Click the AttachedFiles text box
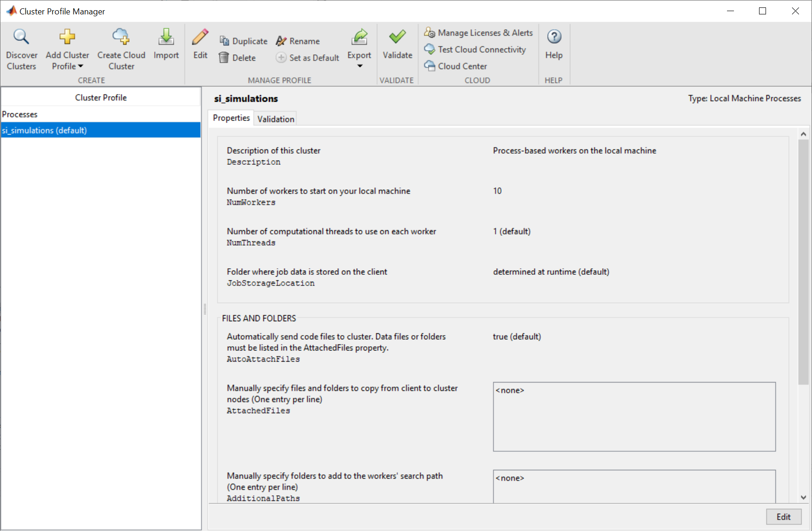Image resolution: width=812 pixels, height=531 pixels. tap(634, 416)
